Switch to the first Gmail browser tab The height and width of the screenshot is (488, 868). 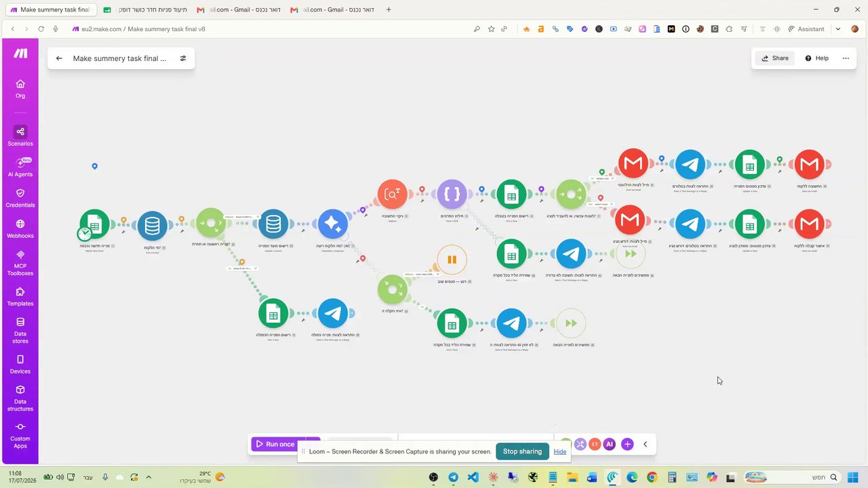click(237, 9)
